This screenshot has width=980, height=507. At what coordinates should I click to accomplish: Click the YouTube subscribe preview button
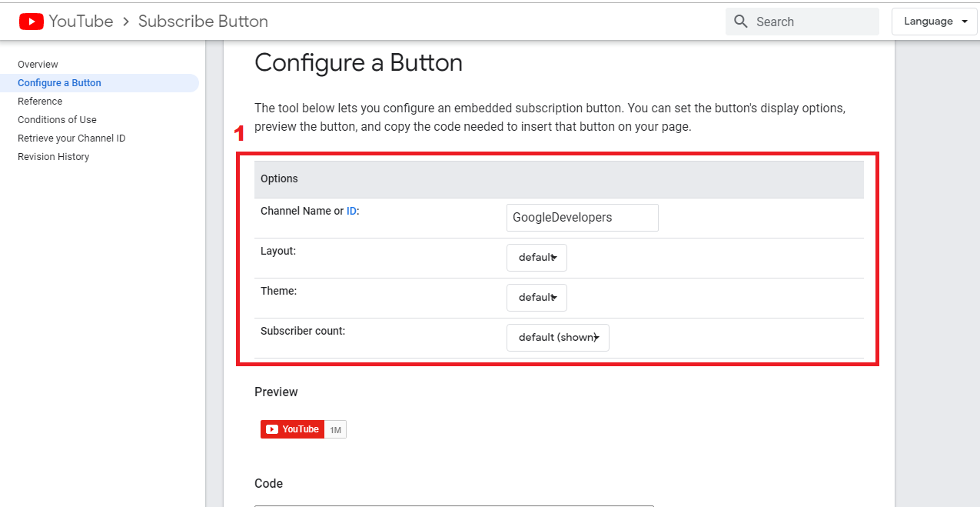click(x=292, y=429)
